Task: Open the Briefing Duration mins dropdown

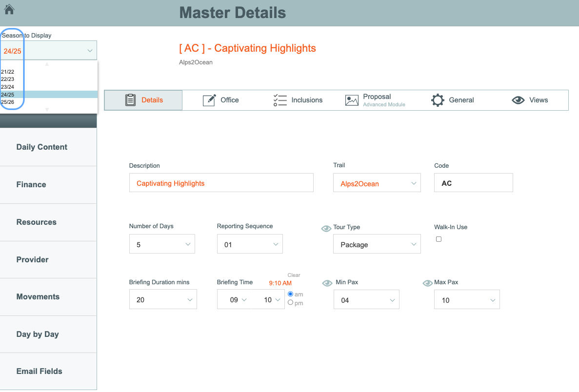Action: click(163, 299)
